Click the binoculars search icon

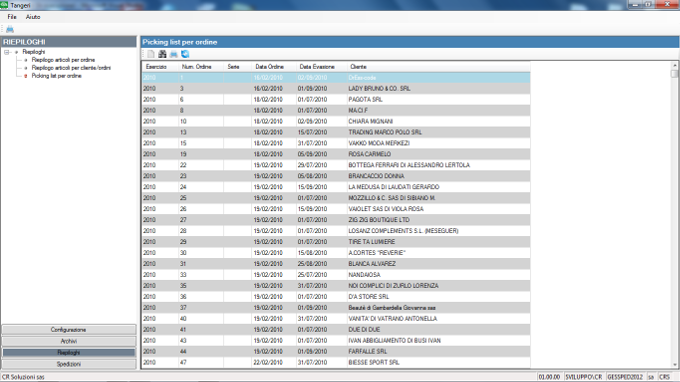(162, 54)
